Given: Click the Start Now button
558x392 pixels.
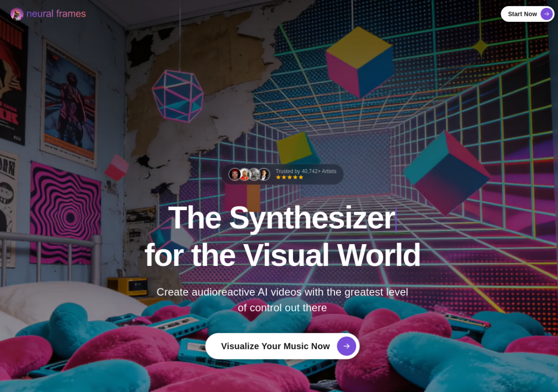Looking at the screenshot, I should coord(527,14).
